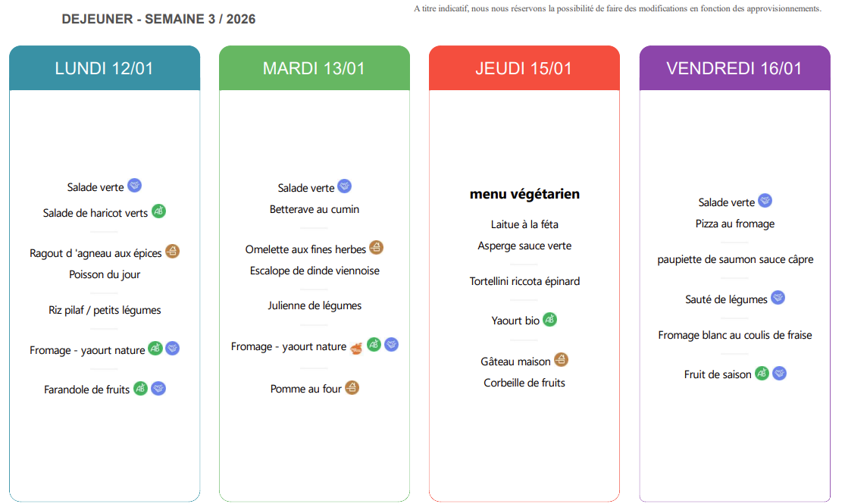
Task: Click the Tortellini riccota épinard dish
Action: (524, 281)
